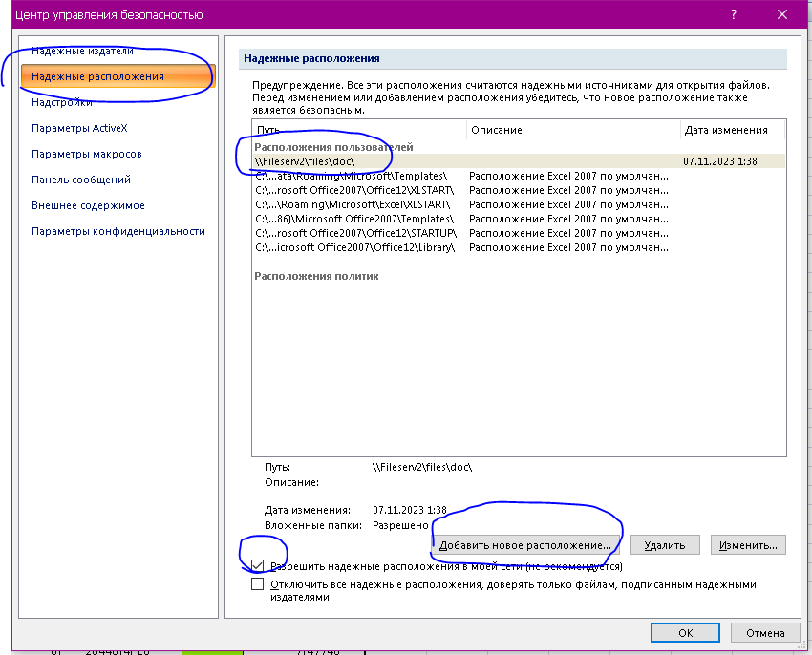The width and height of the screenshot is (812, 655).
Task: Click the help question mark icon
Action: pos(734,14)
